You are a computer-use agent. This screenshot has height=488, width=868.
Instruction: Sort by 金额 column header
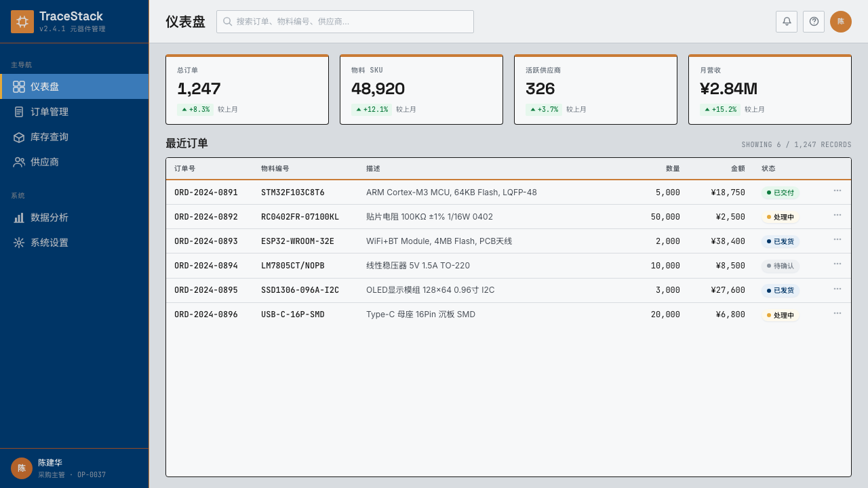738,169
